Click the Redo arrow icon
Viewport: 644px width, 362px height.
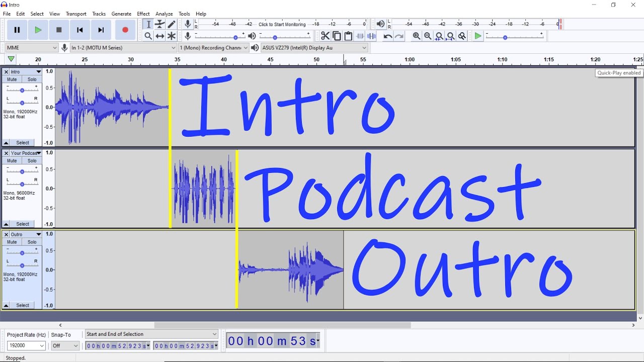click(x=399, y=36)
